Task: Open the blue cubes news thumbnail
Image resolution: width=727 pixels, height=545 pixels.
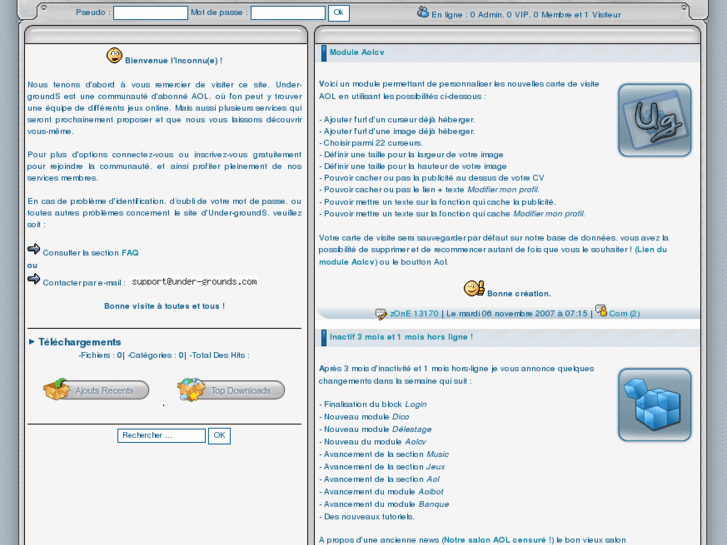Action: (x=655, y=405)
